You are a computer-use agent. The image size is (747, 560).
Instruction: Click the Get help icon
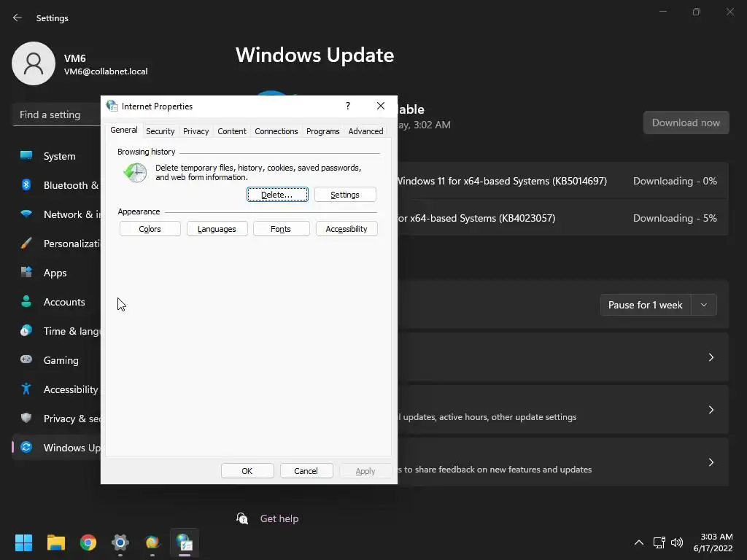[242, 518]
